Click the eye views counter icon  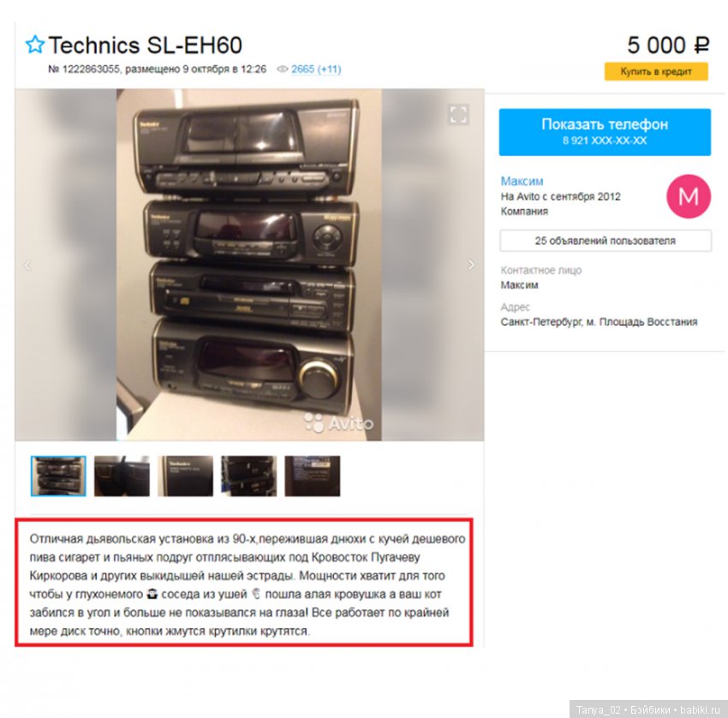coord(283,69)
